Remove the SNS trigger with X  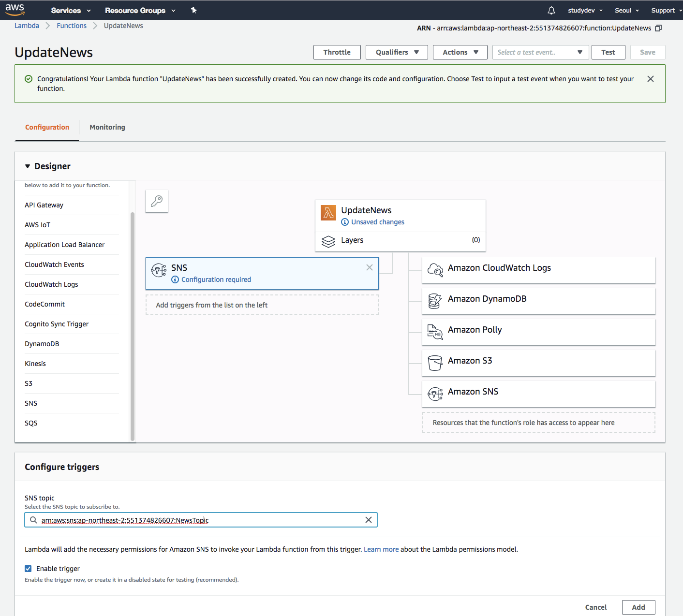(370, 267)
